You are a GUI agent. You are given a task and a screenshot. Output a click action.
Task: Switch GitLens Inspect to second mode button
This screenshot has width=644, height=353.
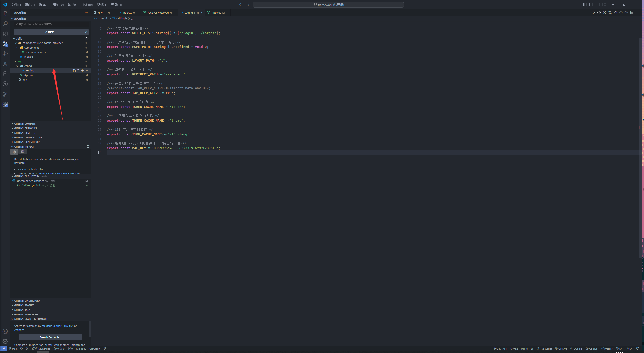23,152
